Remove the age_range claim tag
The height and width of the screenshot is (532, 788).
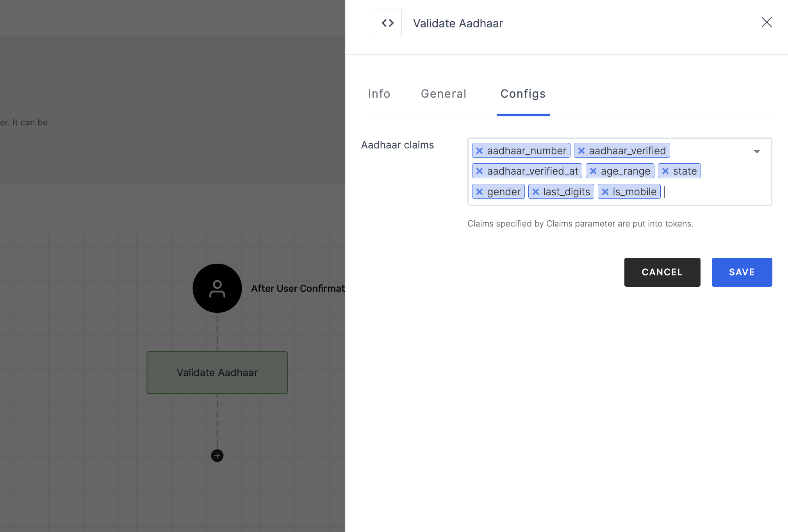tap(593, 171)
